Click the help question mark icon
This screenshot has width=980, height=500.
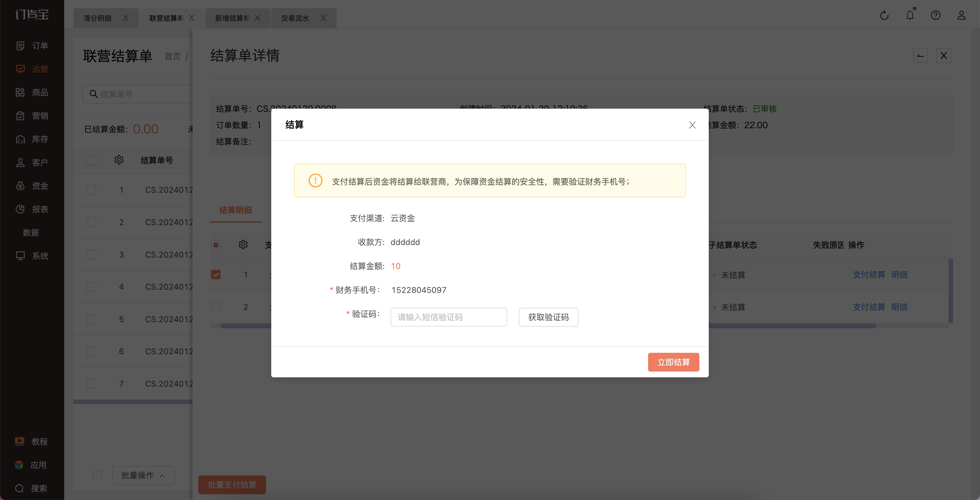tap(935, 15)
